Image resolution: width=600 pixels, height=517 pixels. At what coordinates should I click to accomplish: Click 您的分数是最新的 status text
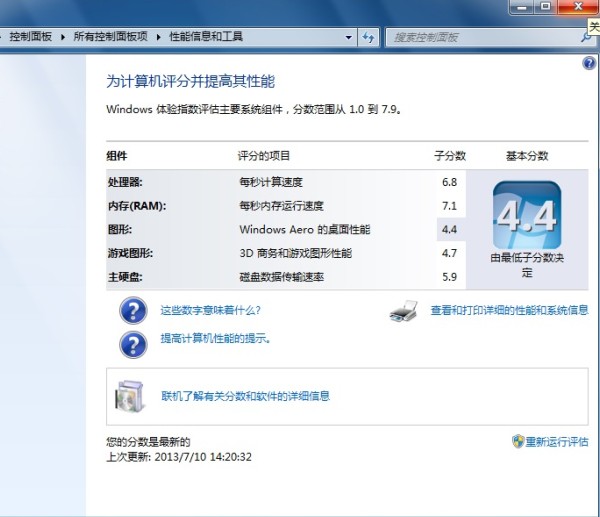(x=148, y=442)
